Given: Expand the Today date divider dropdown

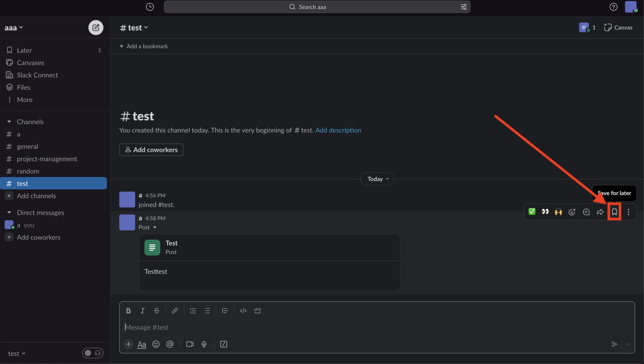Looking at the screenshot, I should [377, 179].
